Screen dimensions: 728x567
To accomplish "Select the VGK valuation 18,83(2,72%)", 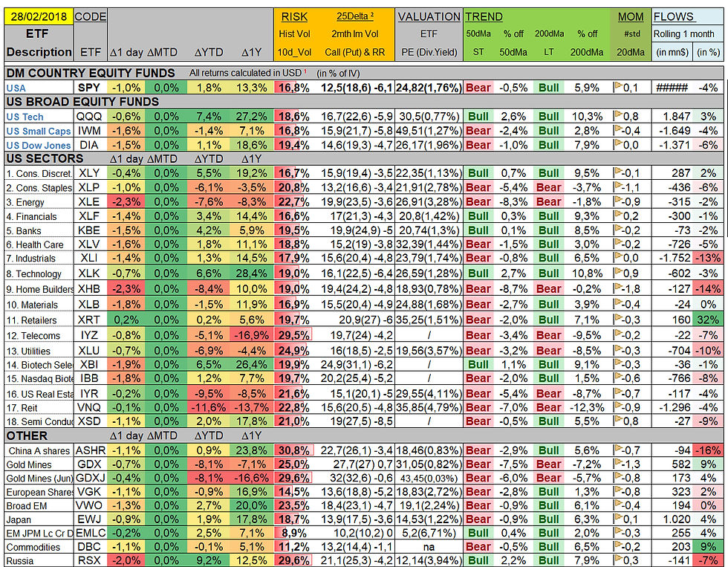I will click(x=429, y=492).
